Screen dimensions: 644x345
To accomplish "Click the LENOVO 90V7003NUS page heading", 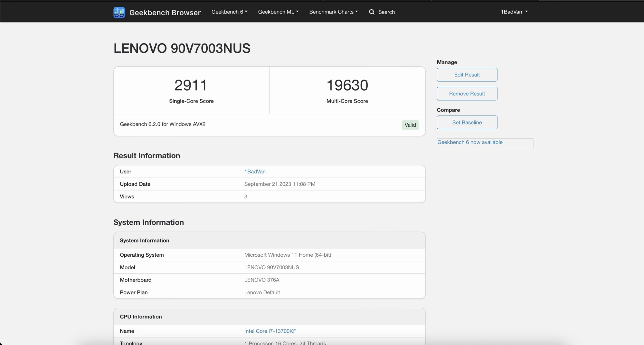I will click(x=182, y=48).
